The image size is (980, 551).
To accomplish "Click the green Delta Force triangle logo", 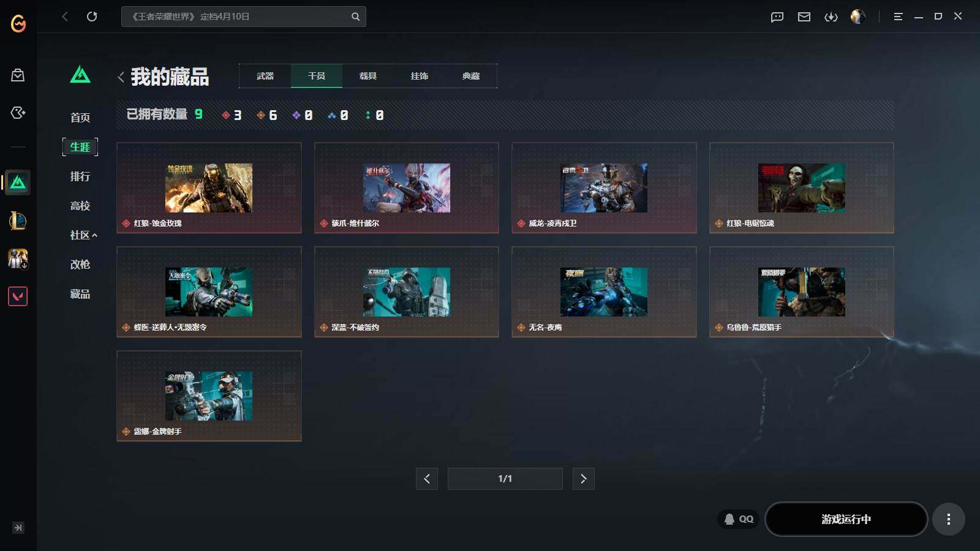I will [80, 75].
